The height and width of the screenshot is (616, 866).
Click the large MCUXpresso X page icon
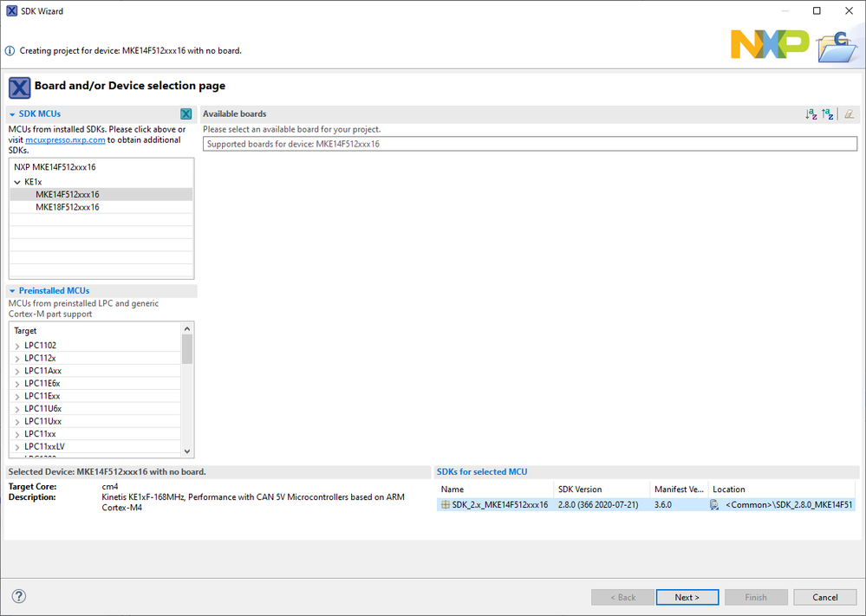(19, 88)
